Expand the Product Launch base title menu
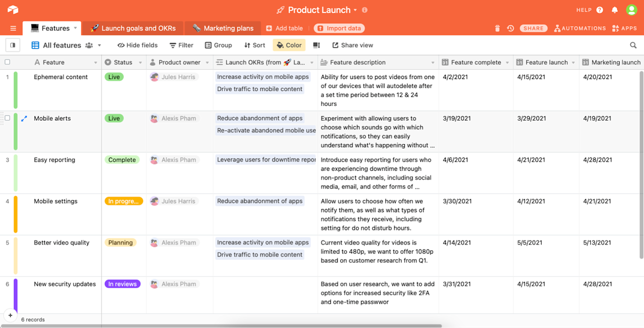This screenshot has width=644, height=328. 355,10
